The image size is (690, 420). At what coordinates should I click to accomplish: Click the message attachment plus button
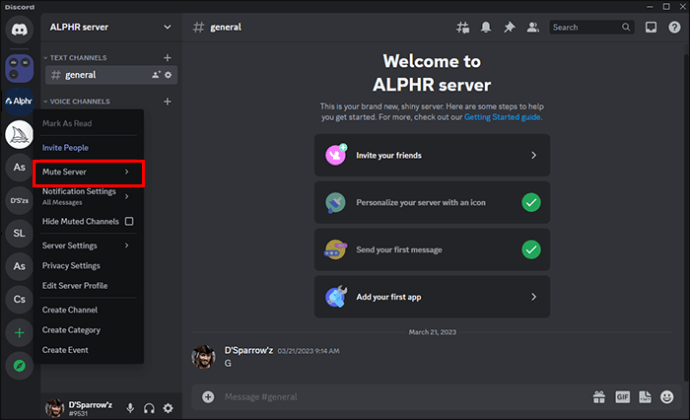pos(208,397)
